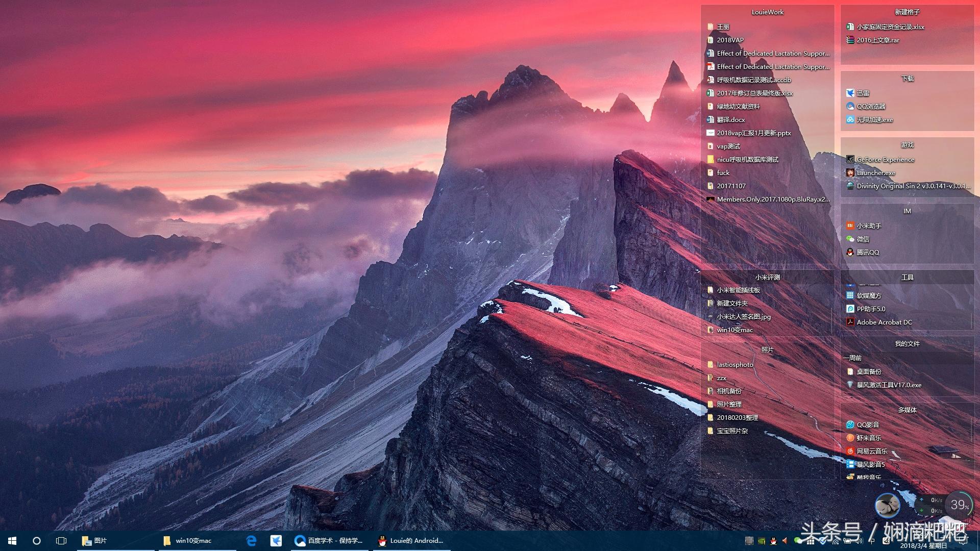Image resolution: width=980 pixels, height=551 pixels.
Task: Open 翻译.docx in the LouieWork fence
Action: click(x=730, y=120)
